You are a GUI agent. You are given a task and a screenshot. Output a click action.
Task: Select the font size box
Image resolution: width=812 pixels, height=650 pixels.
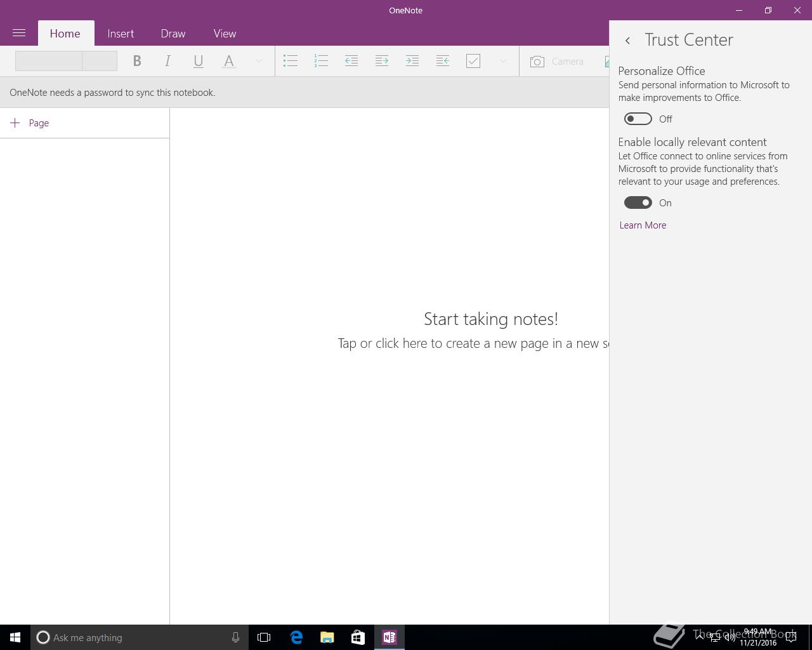100,61
